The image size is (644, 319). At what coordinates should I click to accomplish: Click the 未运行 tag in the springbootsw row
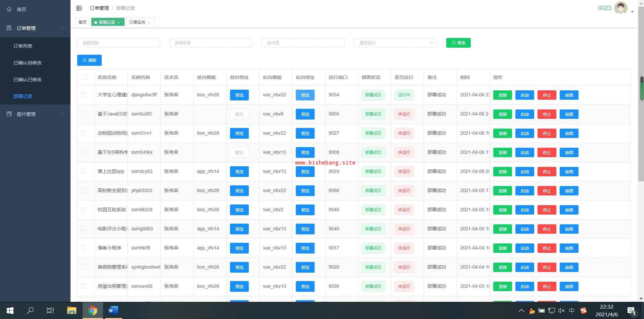[404, 267]
